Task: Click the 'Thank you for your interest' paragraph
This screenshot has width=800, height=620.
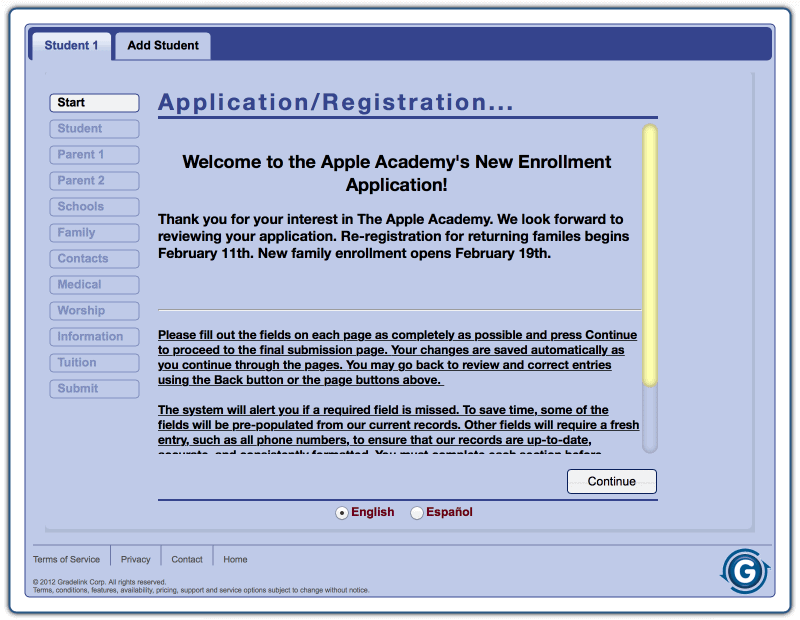Action: tap(393, 236)
